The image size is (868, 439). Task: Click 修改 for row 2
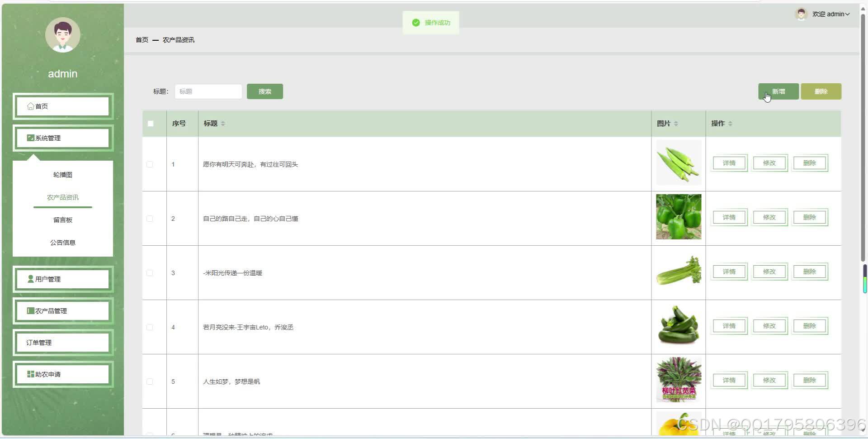[769, 217]
